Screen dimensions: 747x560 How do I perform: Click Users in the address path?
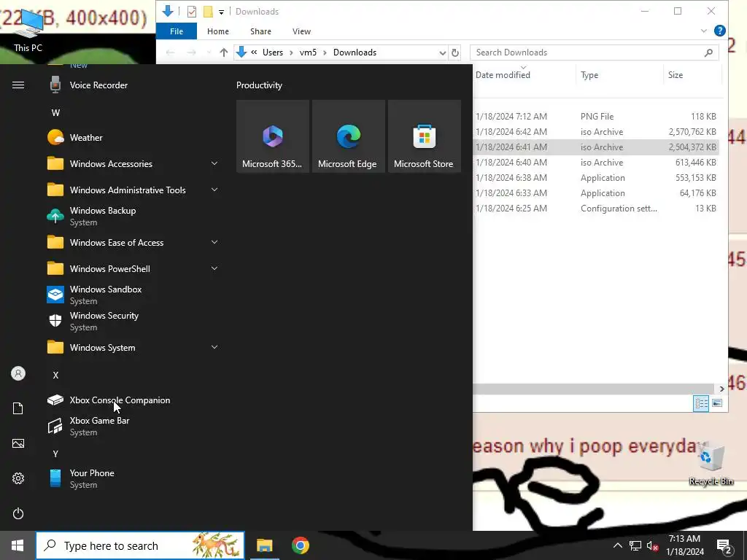273,52
